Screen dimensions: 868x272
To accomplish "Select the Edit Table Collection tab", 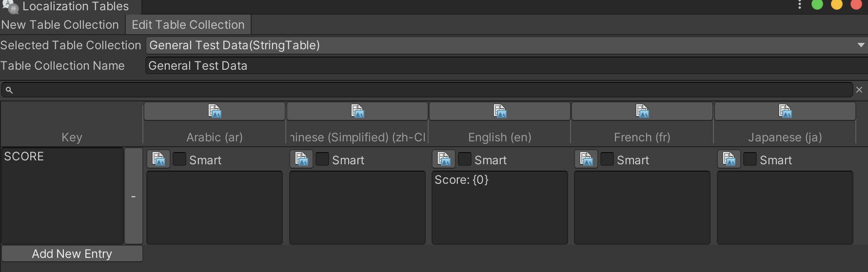I will (188, 25).
